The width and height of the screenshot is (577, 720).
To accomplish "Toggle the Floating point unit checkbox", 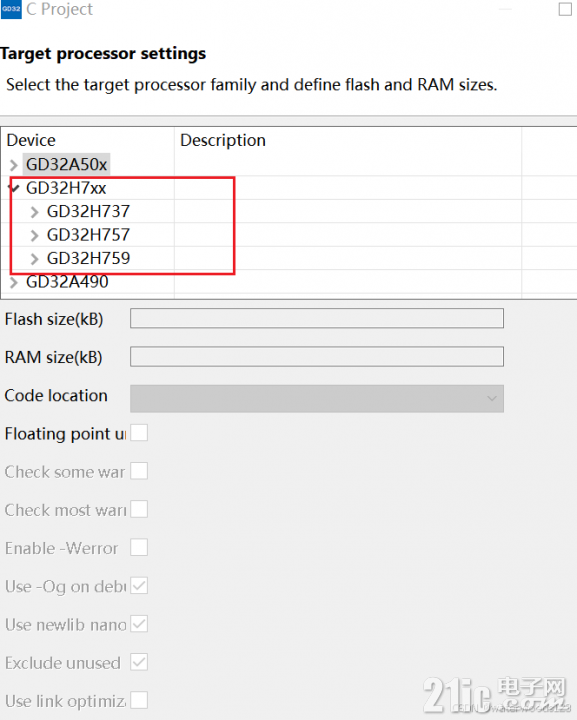I will click(139, 433).
